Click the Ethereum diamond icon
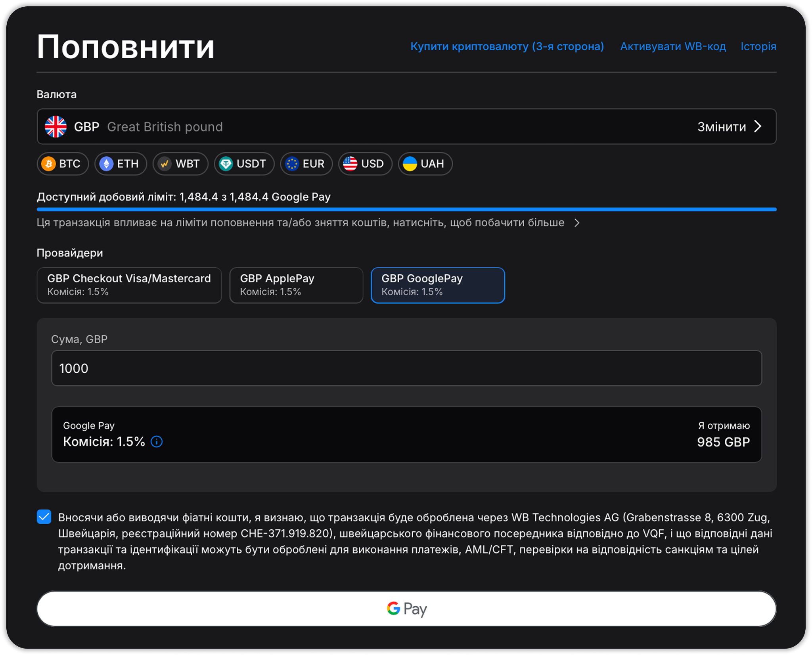Viewport: 812px width, 655px height. click(x=106, y=164)
